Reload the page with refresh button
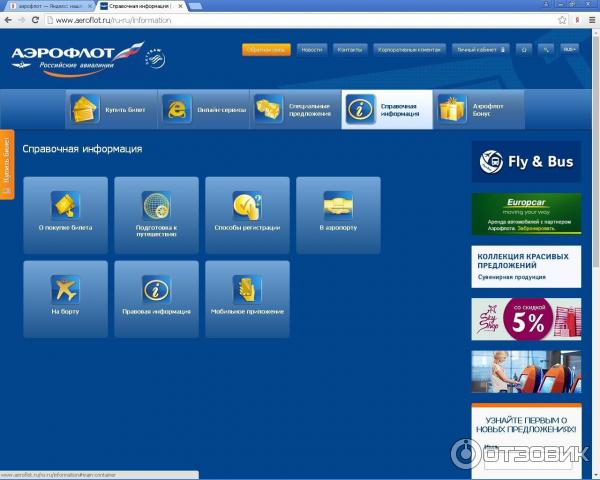This screenshot has height=480, width=600. [35, 20]
